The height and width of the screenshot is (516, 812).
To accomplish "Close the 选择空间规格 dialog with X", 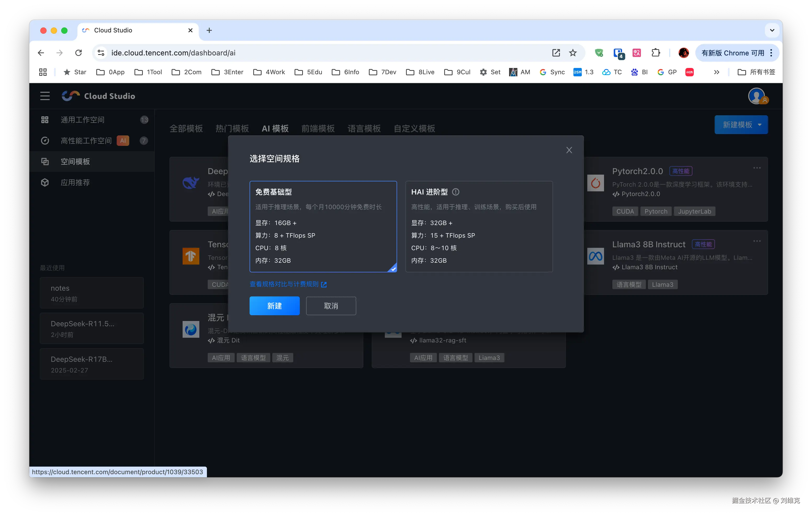I will coord(569,150).
